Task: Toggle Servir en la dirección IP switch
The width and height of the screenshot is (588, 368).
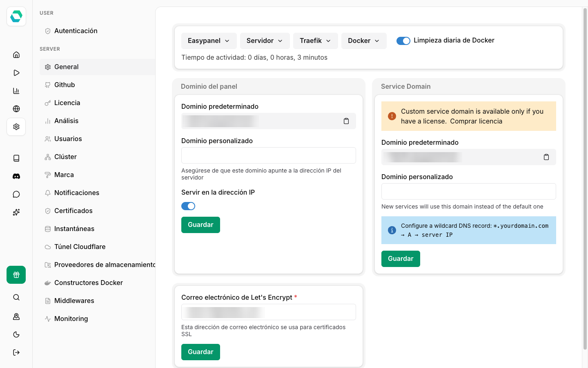Action: coord(188,206)
